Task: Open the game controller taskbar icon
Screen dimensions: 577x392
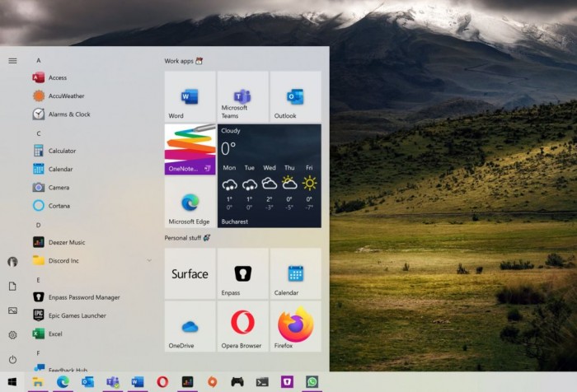Action: [237, 382]
